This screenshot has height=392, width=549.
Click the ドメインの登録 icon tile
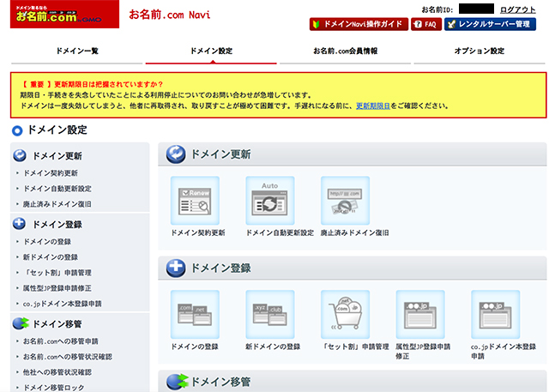[195, 314]
